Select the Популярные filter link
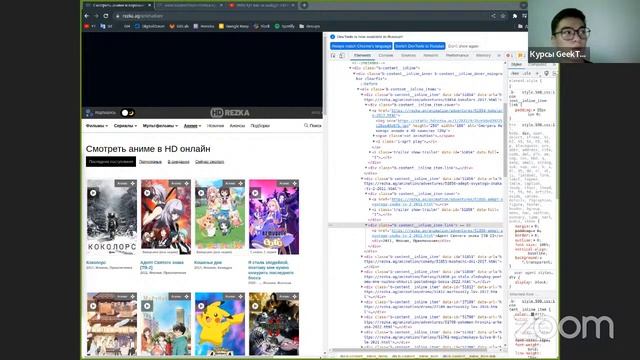This screenshot has height=360, width=640. pyautogui.click(x=150, y=162)
